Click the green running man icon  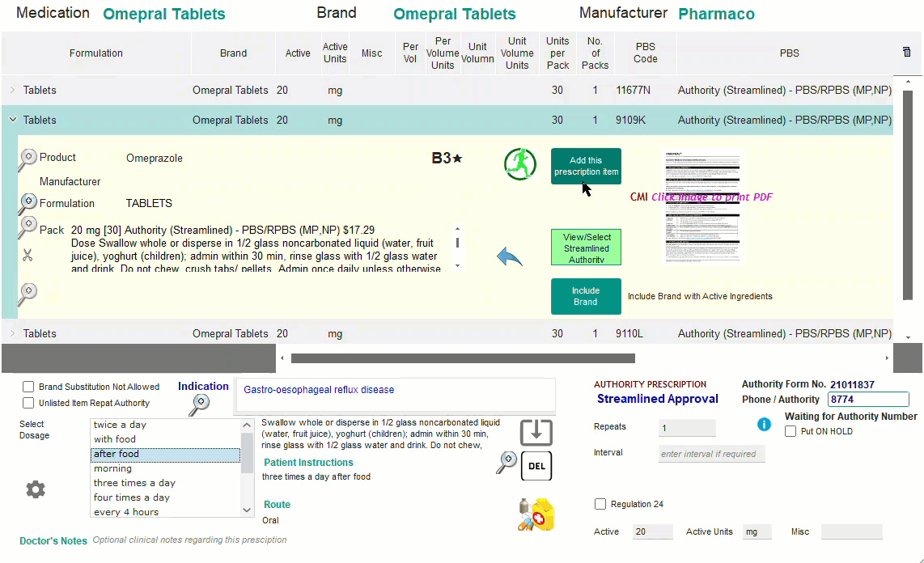(x=520, y=163)
